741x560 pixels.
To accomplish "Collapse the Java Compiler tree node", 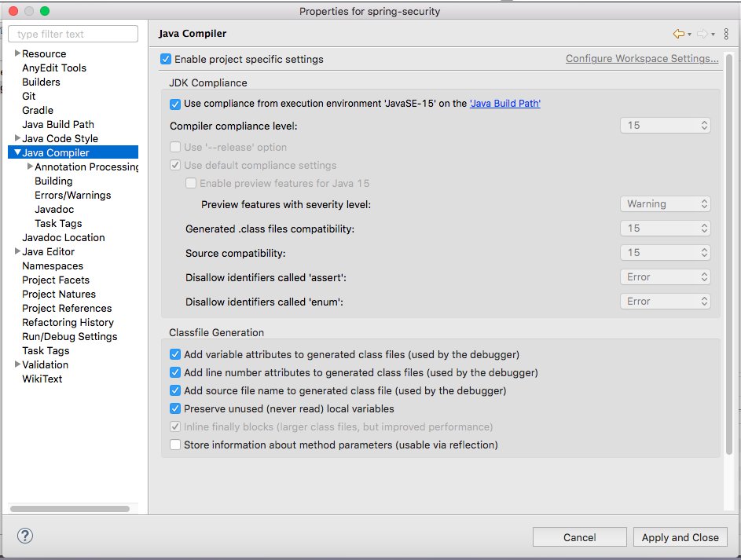I will point(17,152).
